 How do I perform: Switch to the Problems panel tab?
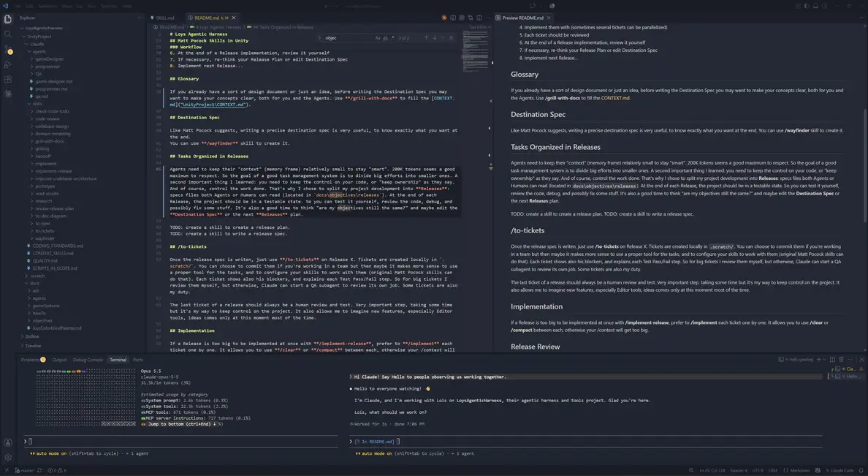coord(33,360)
